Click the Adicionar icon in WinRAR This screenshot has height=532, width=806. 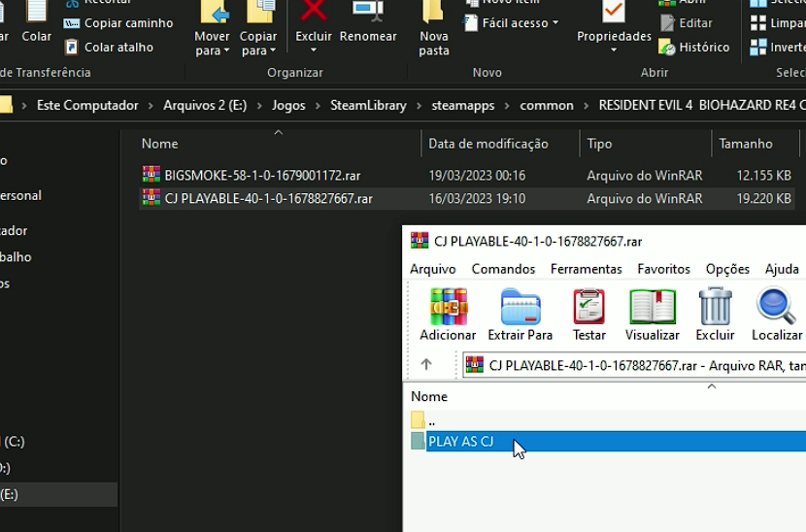[449, 307]
